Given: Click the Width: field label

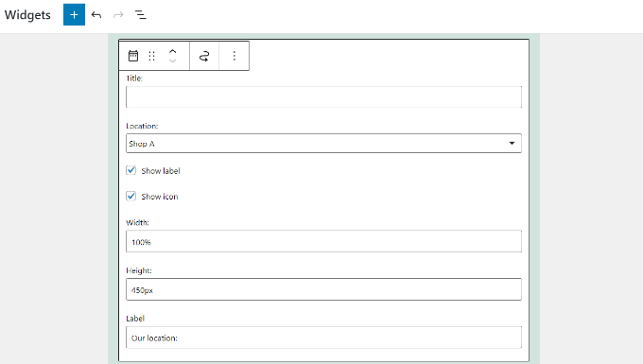Looking at the screenshot, I should pyautogui.click(x=137, y=222).
